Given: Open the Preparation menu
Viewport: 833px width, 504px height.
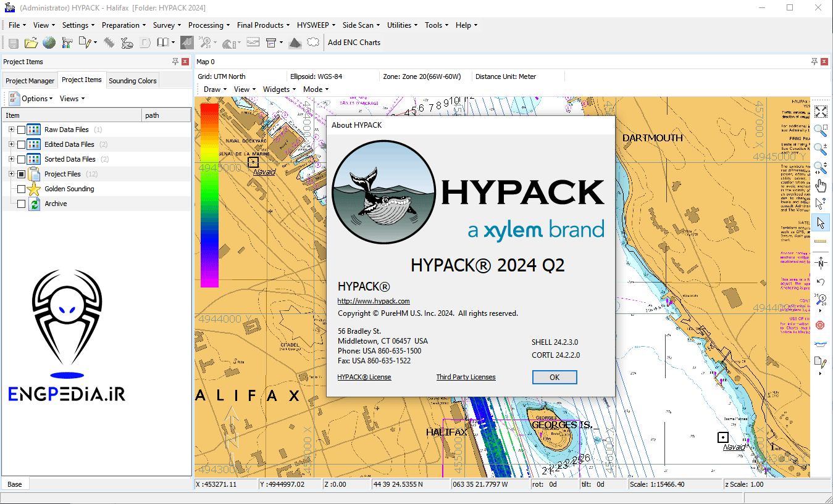Looking at the screenshot, I should 123,25.
